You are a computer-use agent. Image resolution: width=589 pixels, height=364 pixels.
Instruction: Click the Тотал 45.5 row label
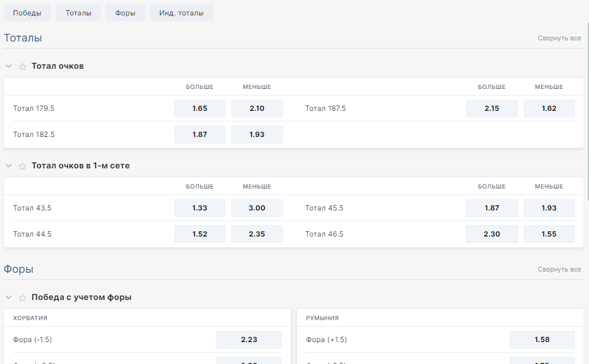(324, 208)
